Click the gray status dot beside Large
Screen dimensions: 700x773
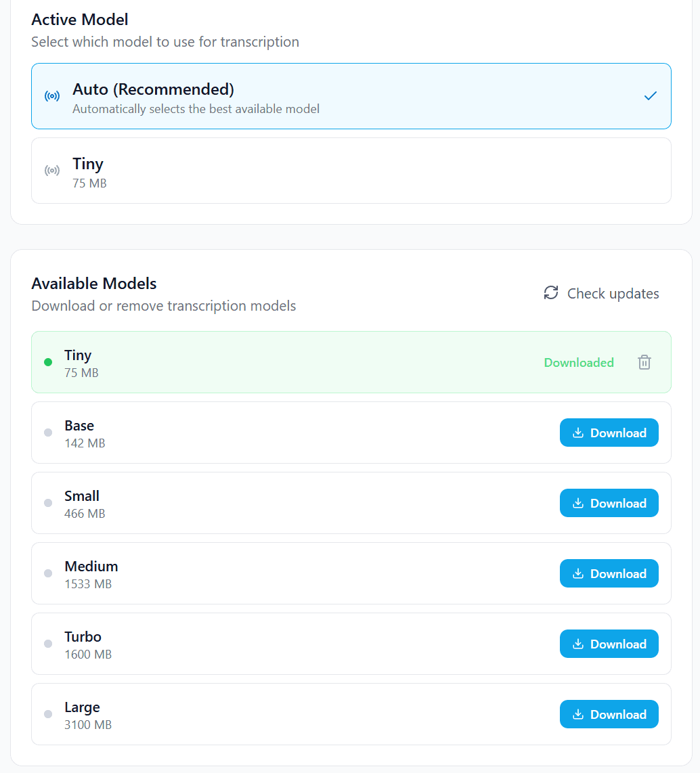point(48,714)
